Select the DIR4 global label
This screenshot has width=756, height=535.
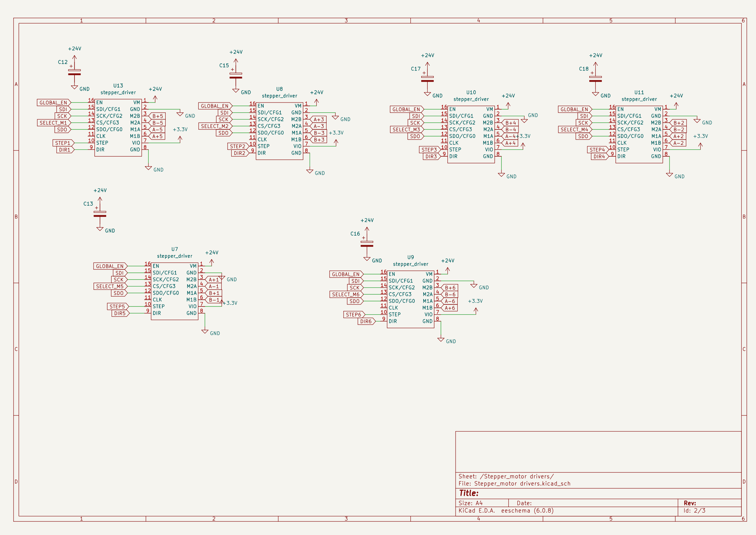coord(599,157)
